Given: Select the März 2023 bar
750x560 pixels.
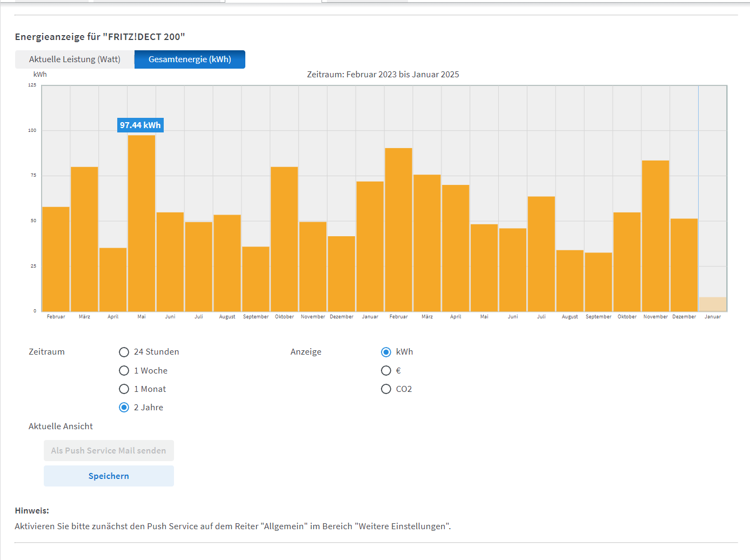Looking at the screenshot, I should (x=84, y=239).
